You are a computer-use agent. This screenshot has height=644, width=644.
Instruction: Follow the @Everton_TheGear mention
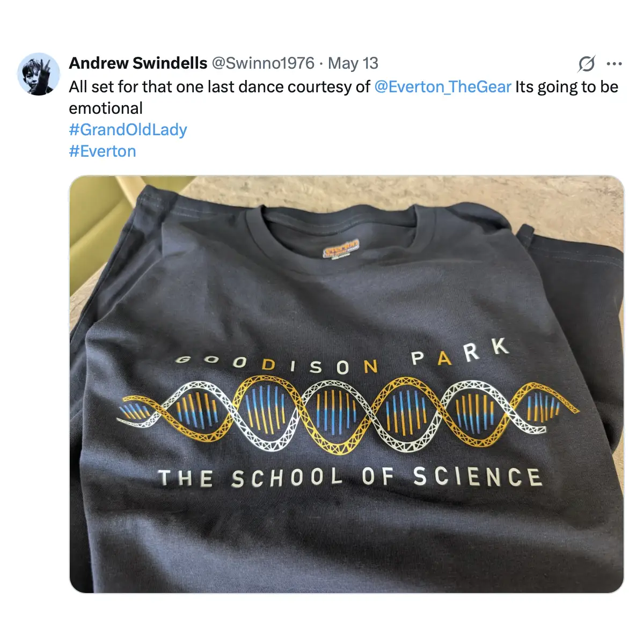(x=443, y=87)
